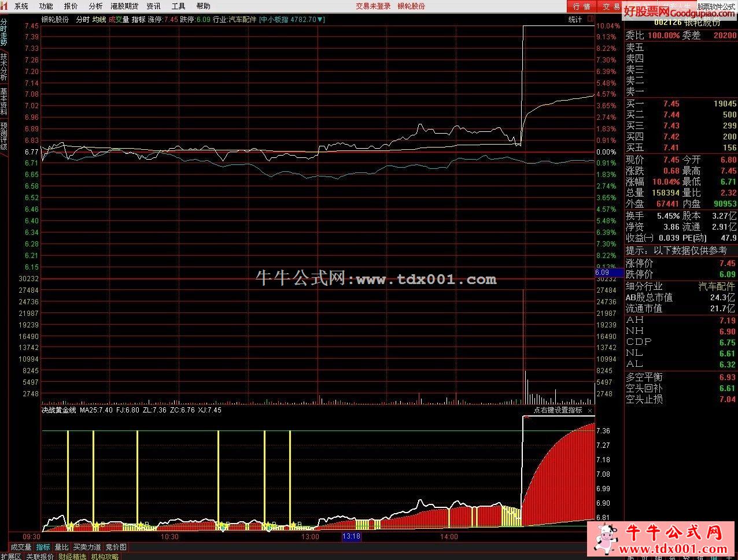Viewport: 738px width, 560px height.
Task: Open the 系统 menu
Action: click(x=21, y=6)
